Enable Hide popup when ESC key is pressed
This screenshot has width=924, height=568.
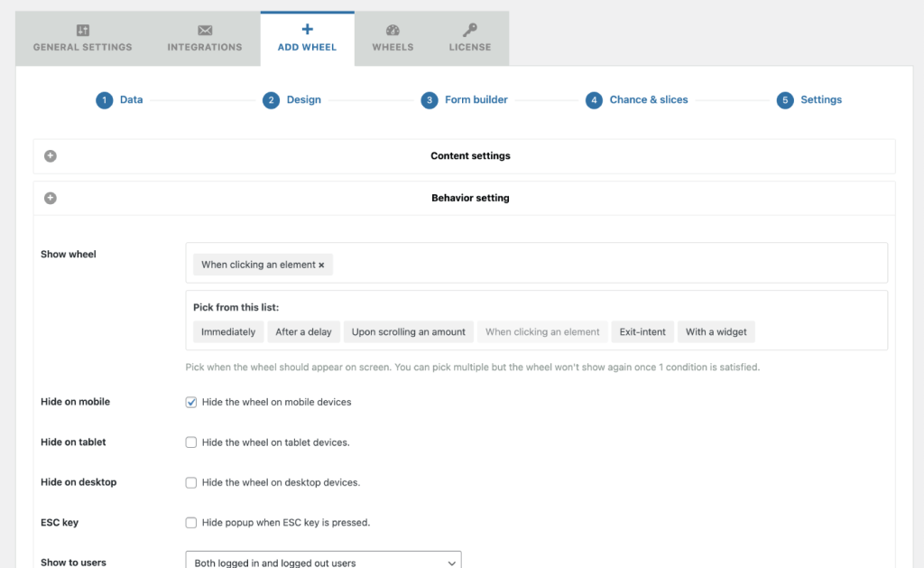[x=190, y=522]
